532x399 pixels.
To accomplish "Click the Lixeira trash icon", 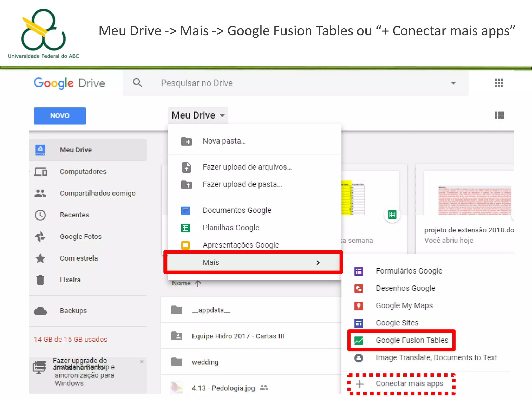I will pos(40,280).
